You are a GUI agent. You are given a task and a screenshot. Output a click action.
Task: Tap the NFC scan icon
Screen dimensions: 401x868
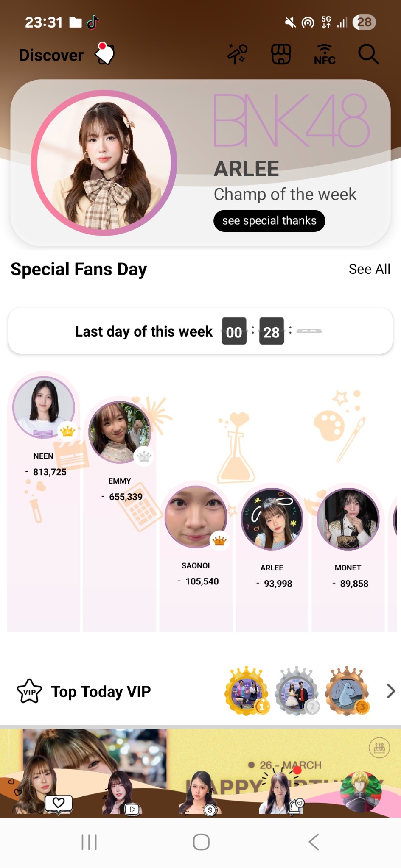[325, 54]
